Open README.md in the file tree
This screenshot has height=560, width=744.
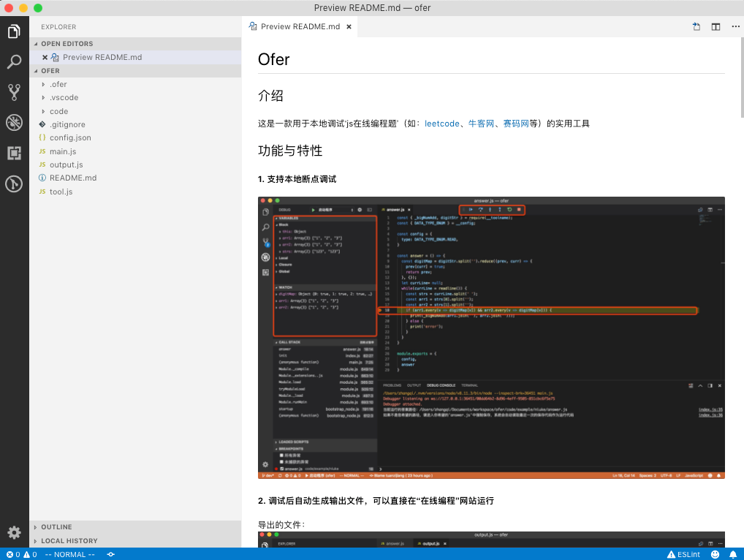point(135,178)
